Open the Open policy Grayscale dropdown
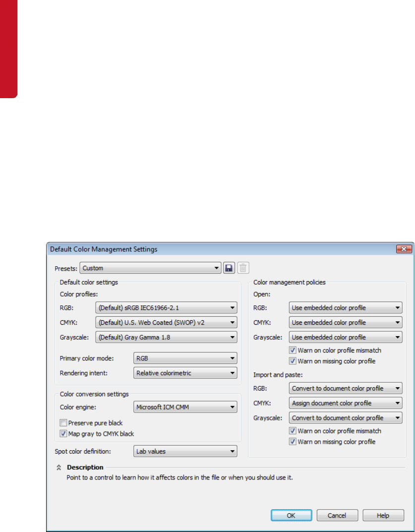This screenshot has width=415, height=532. tap(346, 338)
